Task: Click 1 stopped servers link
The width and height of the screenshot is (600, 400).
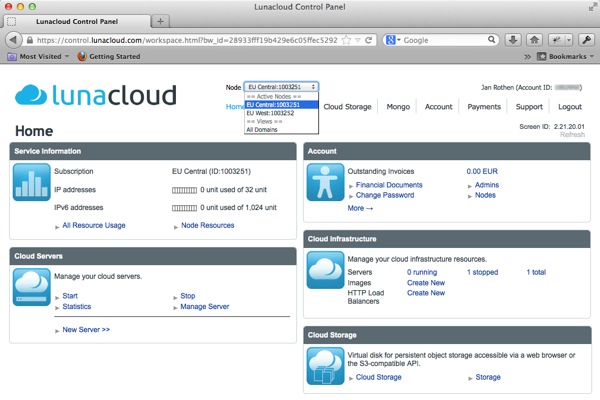Action: (x=482, y=272)
